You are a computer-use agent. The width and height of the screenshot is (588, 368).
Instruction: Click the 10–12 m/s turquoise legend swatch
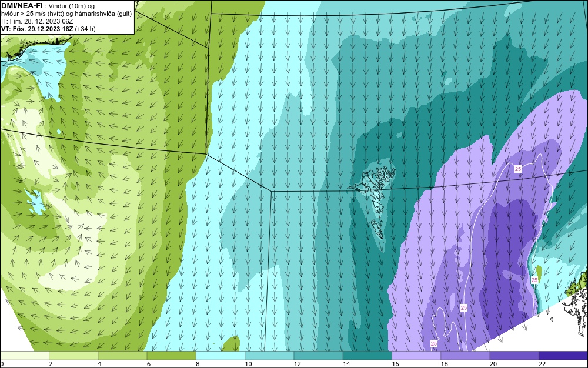(269, 355)
